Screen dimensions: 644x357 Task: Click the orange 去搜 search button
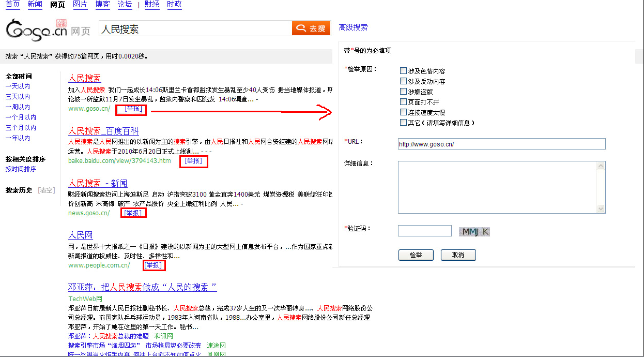pos(311,28)
